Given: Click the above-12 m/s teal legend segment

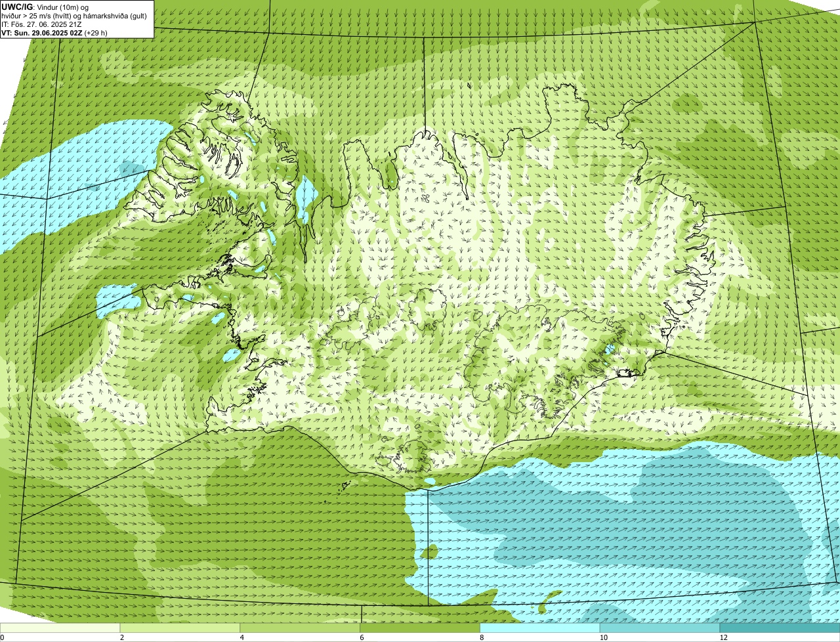Looking at the screenshot, I should (x=780, y=628).
